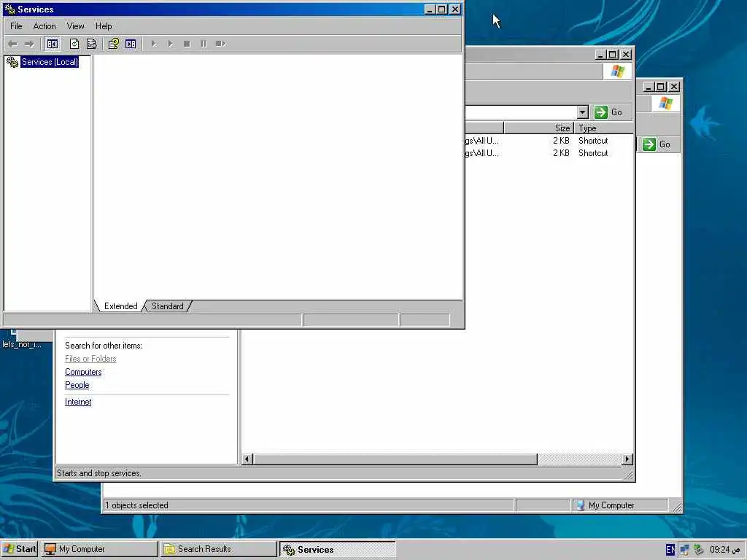Click the Services taskbar button
The image size is (747, 560).
point(337,549)
